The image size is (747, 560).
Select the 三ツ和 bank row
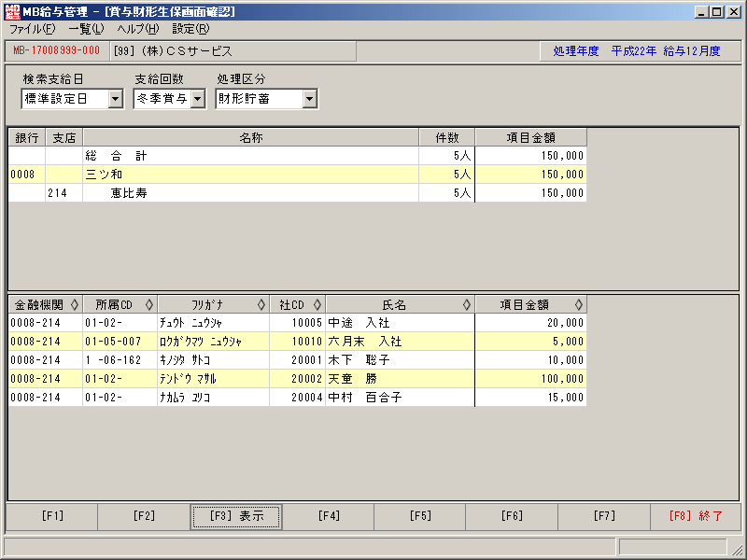coord(297,175)
